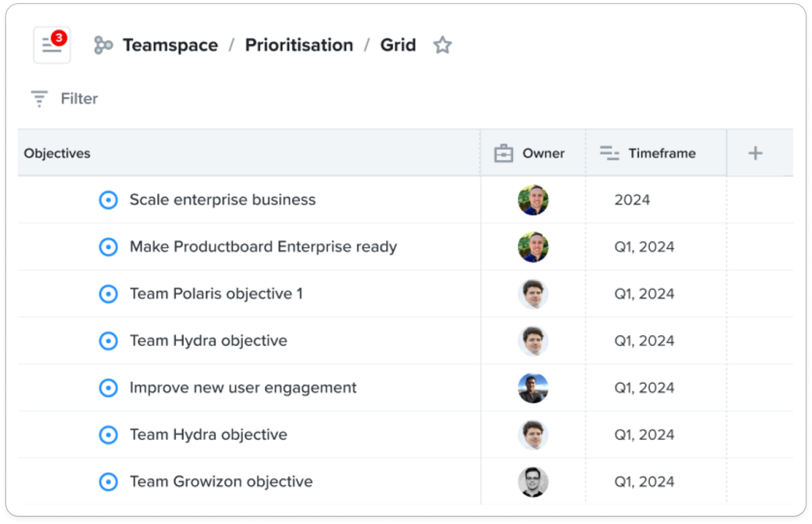Click objective icon beside Improve new user engagement

(x=108, y=388)
